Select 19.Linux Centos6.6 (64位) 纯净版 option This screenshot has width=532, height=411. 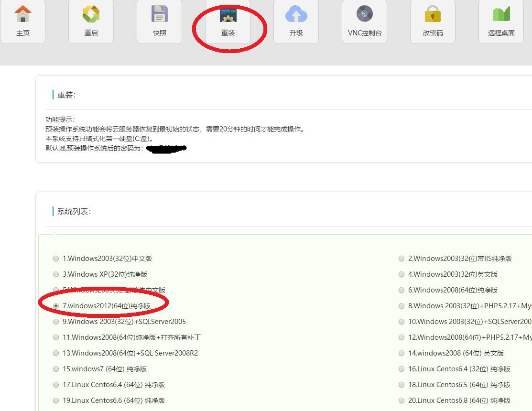click(56, 400)
